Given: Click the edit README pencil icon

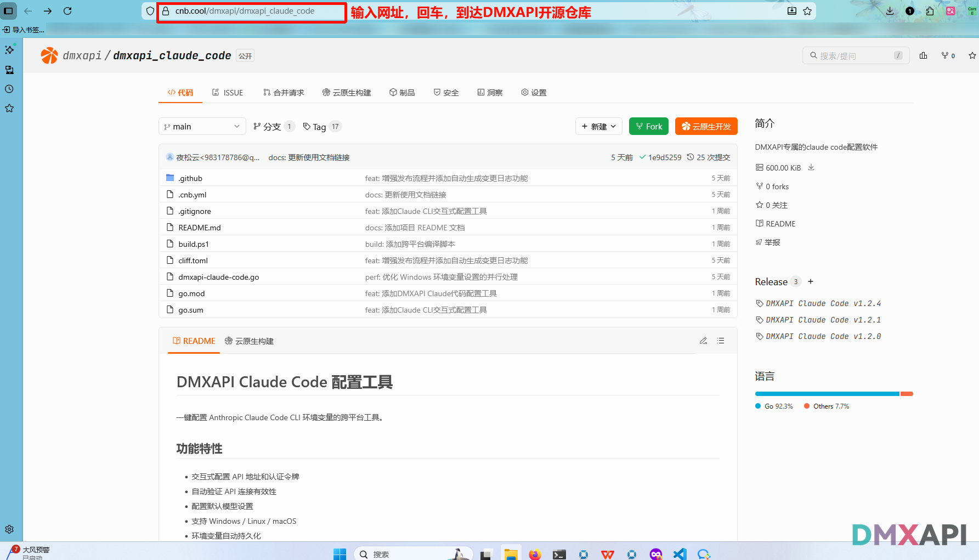Looking at the screenshot, I should click(703, 341).
